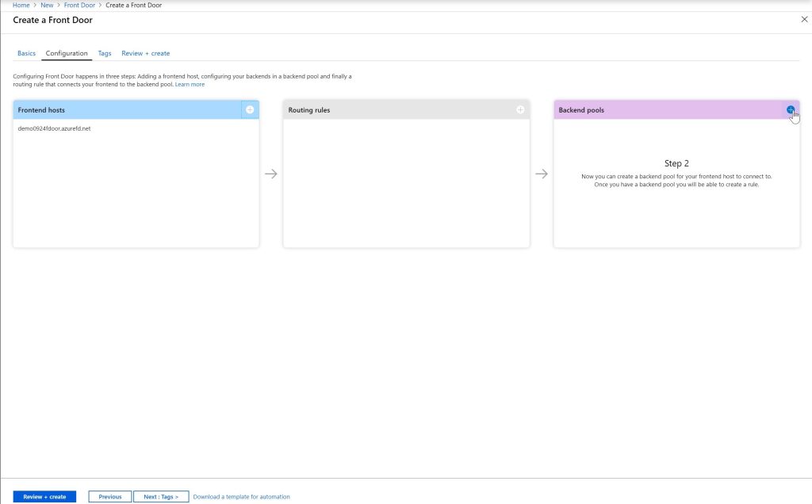The image size is (812, 504).
Task: Add a new frontend host with plus icon
Action: pyautogui.click(x=250, y=109)
